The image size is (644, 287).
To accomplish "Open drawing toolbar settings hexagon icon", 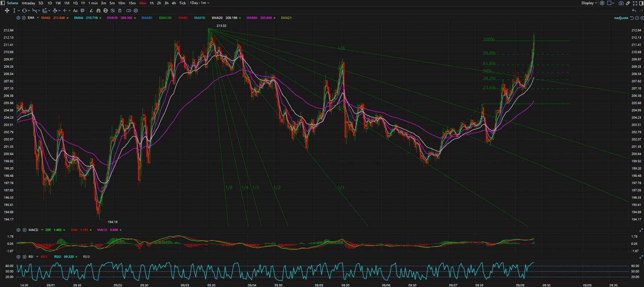I will point(136,10).
